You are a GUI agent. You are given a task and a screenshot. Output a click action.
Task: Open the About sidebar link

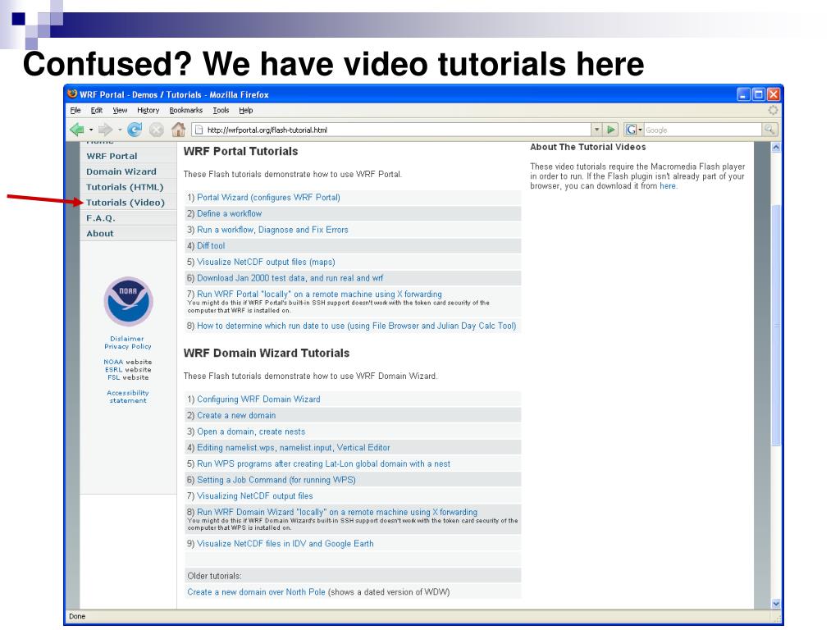click(99, 234)
